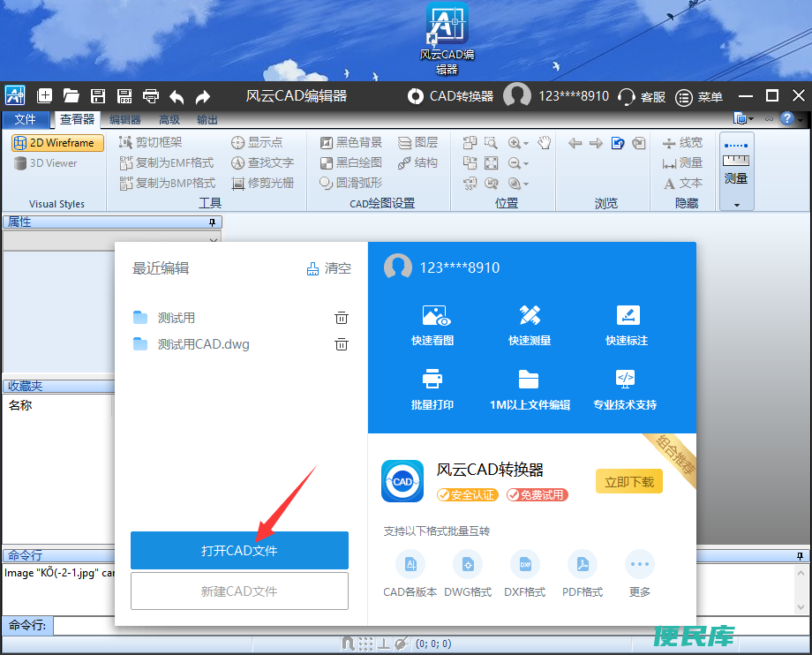Viewport: 812px width, 655px height.
Task: Toggle the ortho mode status bar icon
Action: click(x=384, y=644)
